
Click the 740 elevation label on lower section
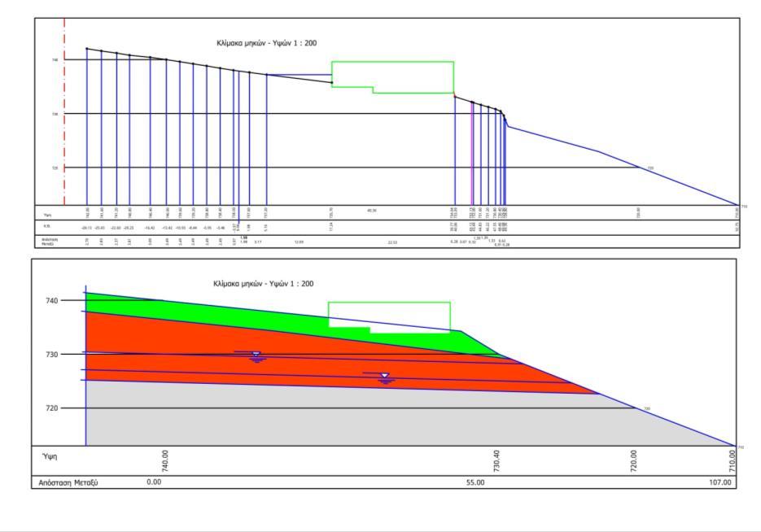point(52,301)
